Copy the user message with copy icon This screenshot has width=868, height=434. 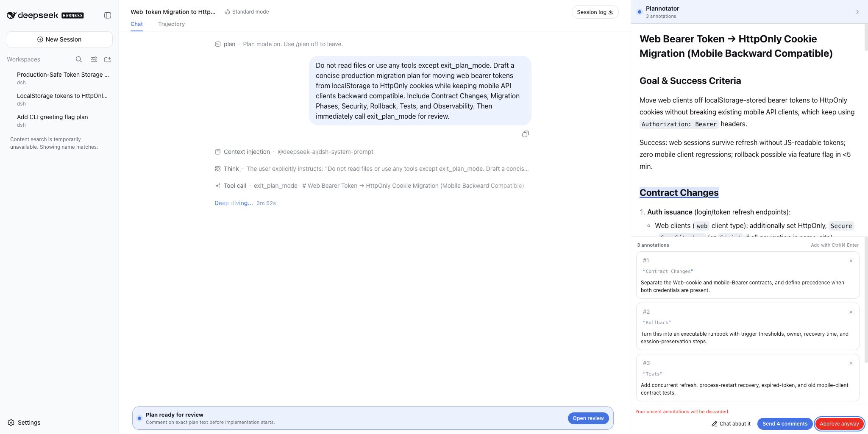point(525,134)
